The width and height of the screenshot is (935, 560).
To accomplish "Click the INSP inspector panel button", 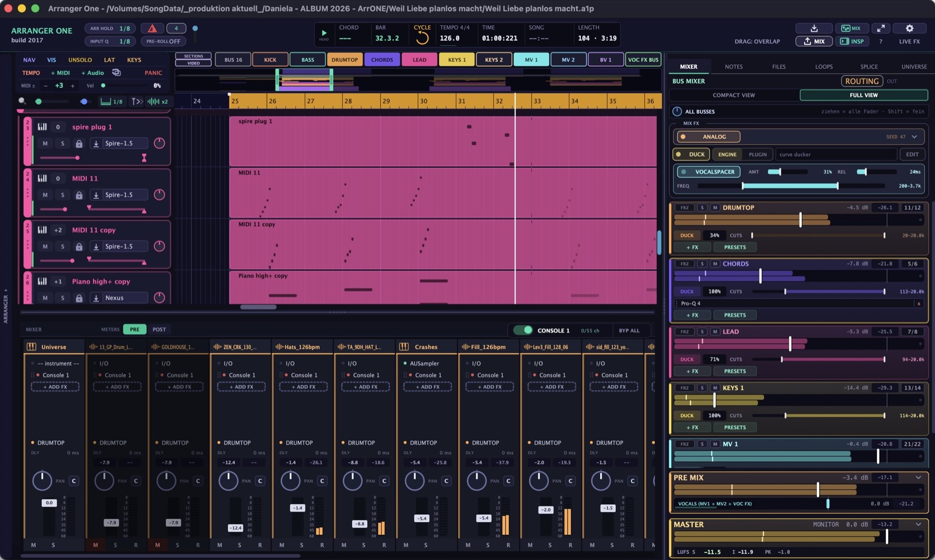I will (852, 41).
